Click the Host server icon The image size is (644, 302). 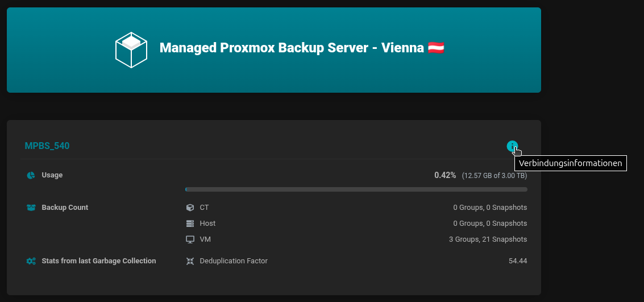(x=190, y=224)
